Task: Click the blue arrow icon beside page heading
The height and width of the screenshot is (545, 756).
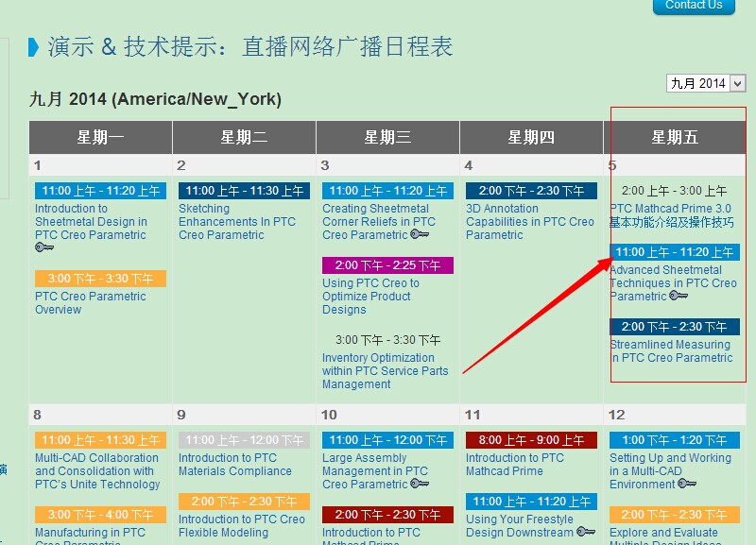Action: coord(33,47)
